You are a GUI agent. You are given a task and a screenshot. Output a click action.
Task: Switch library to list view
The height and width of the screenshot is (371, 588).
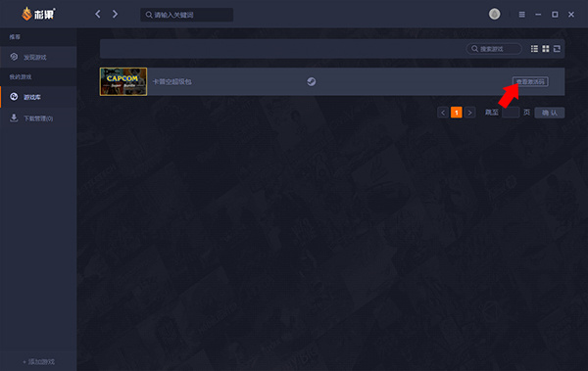pyautogui.click(x=534, y=49)
